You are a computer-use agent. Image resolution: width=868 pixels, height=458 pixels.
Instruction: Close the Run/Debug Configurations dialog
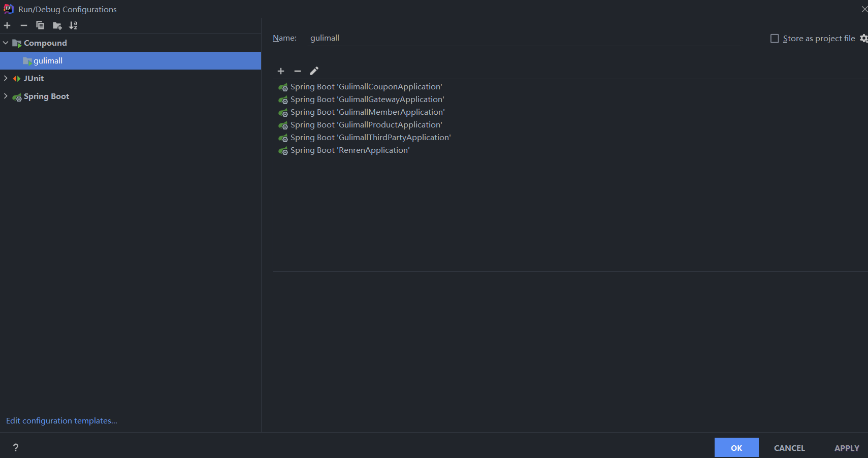coord(864,9)
